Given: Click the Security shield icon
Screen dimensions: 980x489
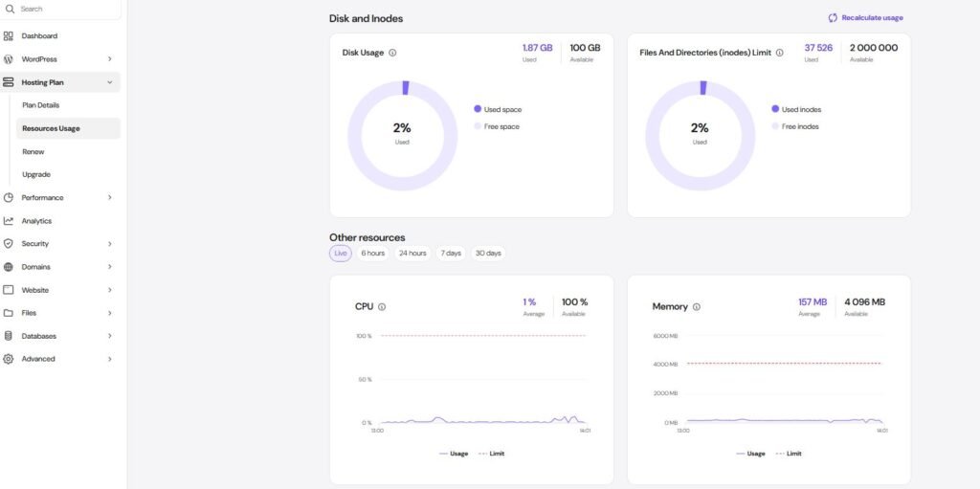Looking at the screenshot, I should (9, 244).
